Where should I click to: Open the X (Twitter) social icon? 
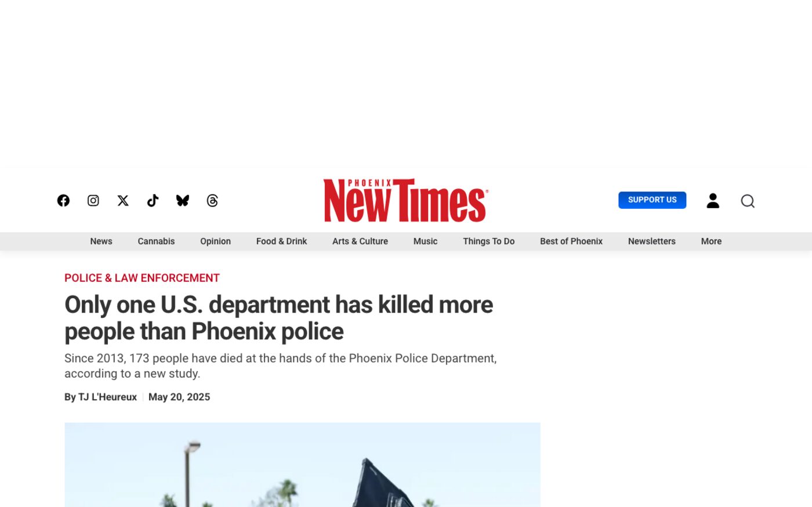123,200
